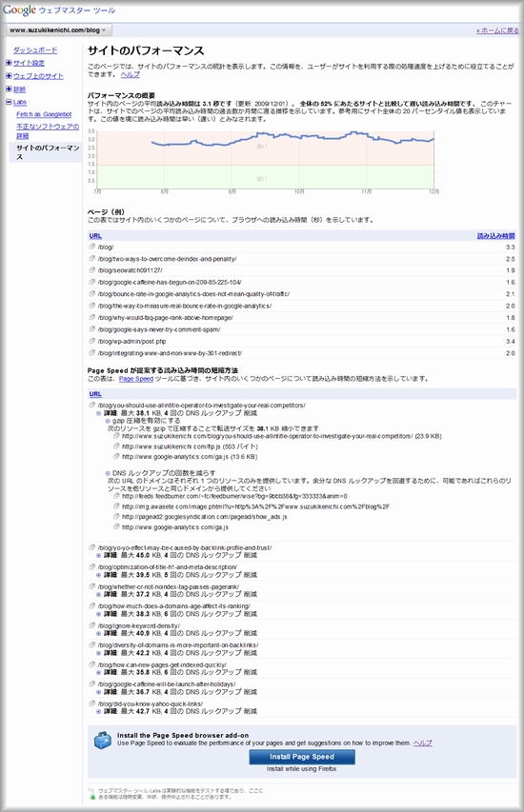Click the /blog/seowatch091127/ URL text

[x=130, y=270]
